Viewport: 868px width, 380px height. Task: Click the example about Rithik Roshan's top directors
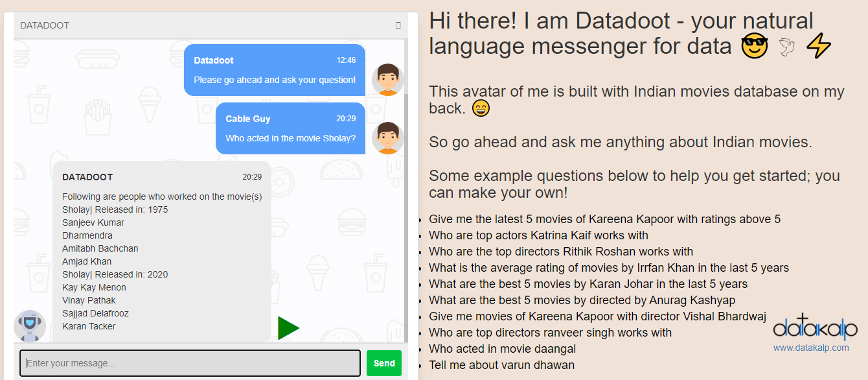click(x=561, y=252)
